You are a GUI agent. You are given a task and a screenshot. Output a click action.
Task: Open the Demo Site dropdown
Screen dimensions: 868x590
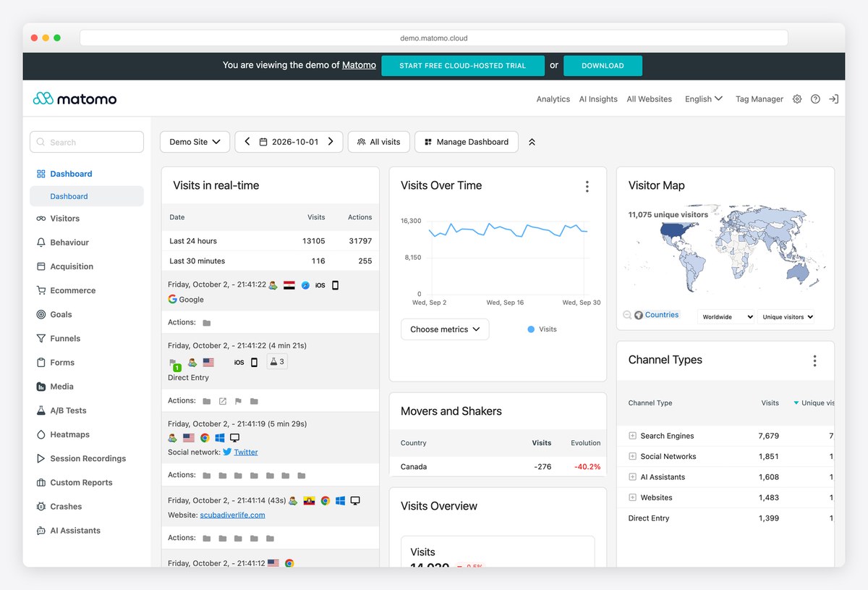click(x=195, y=142)
